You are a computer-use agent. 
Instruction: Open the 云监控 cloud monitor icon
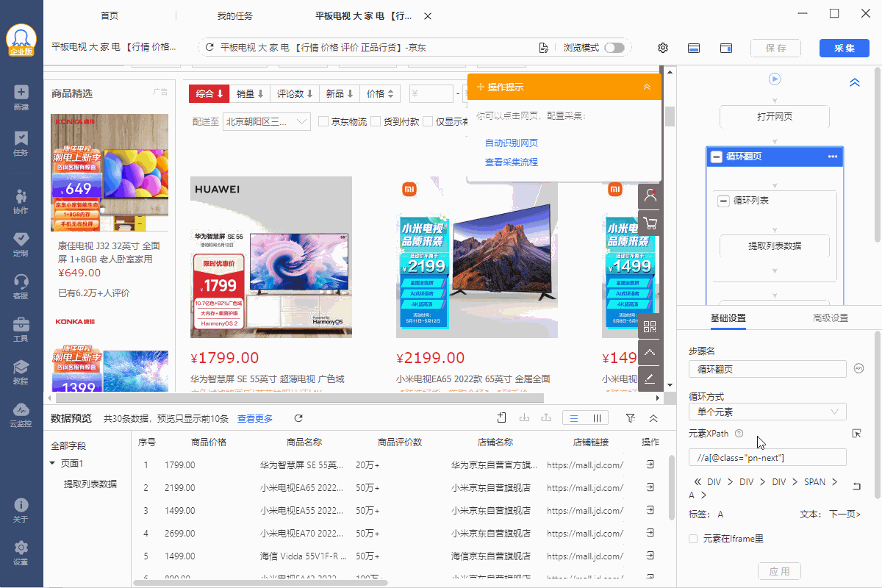click(21, 414)
